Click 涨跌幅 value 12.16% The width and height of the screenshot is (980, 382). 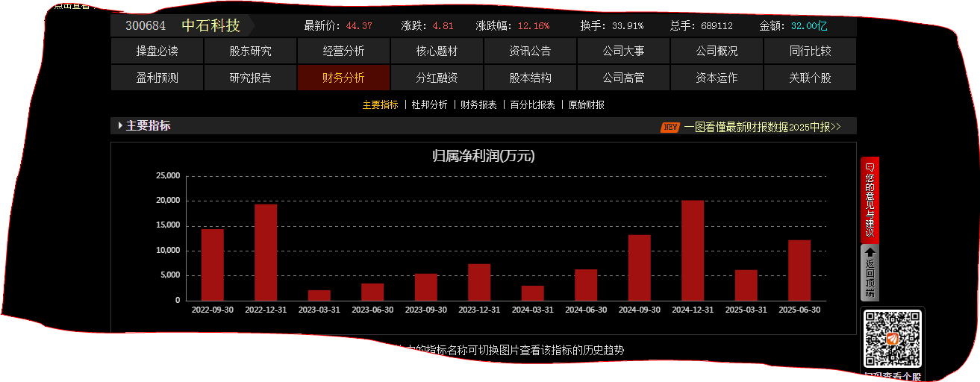click(534, 26)
